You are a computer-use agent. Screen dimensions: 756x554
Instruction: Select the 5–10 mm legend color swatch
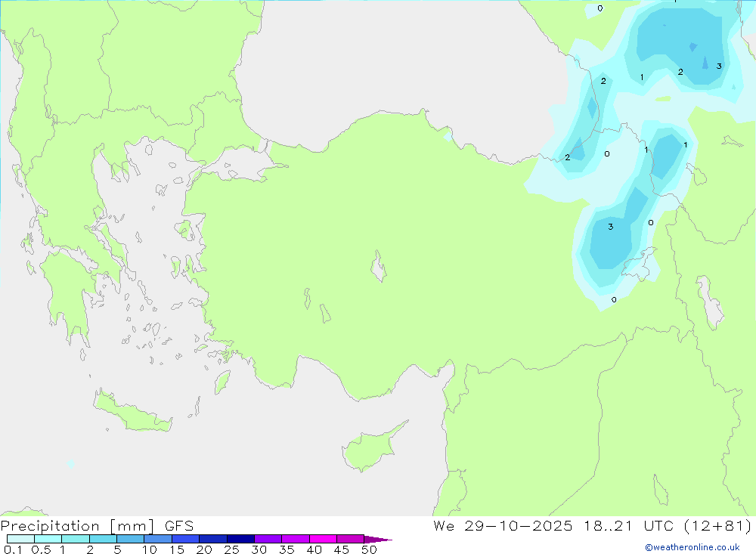point(130,539)
